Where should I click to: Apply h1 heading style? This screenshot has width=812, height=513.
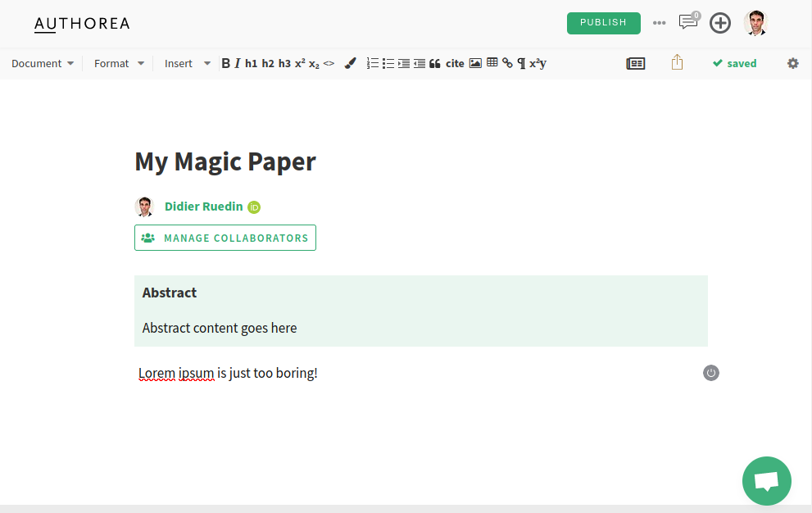pos(251,63)
